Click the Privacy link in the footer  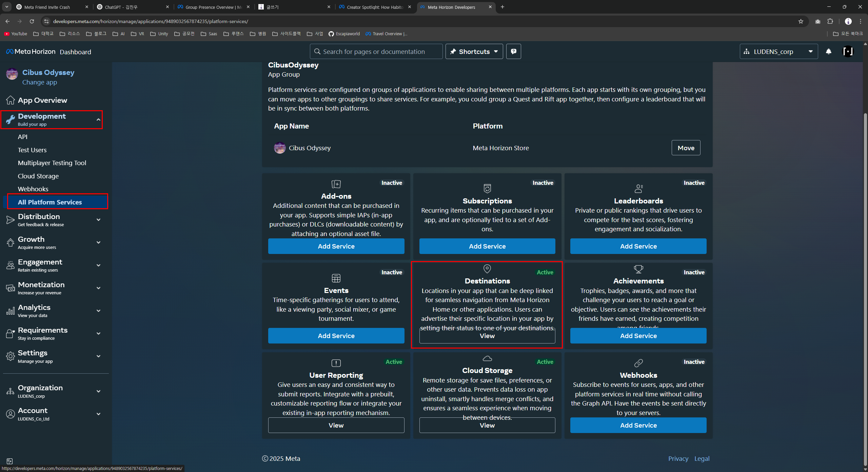point(678,458)
